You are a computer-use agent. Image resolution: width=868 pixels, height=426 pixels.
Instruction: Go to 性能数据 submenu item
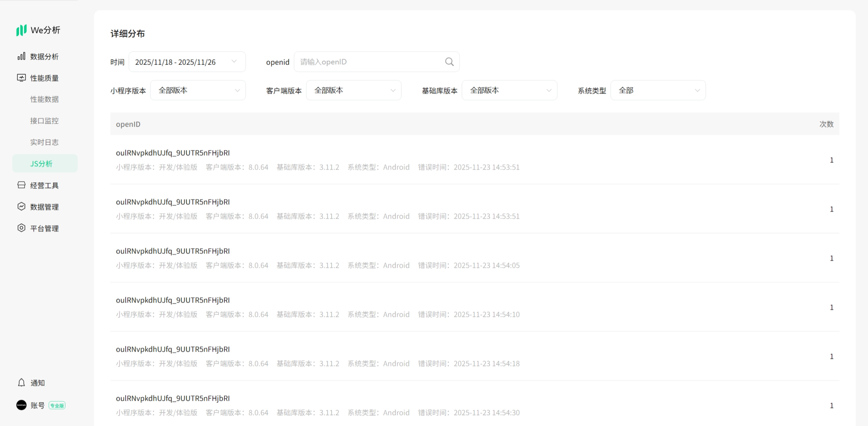point(44,99)
